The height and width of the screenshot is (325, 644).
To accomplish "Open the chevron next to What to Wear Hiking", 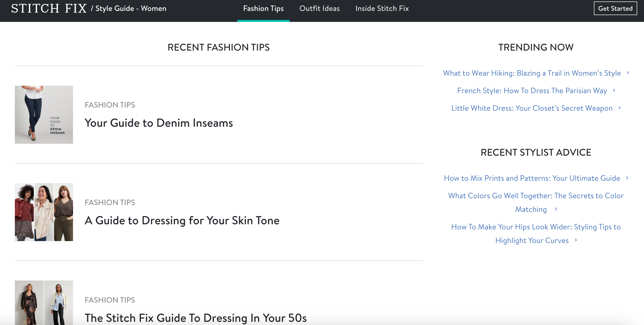I will pos(628,73).
